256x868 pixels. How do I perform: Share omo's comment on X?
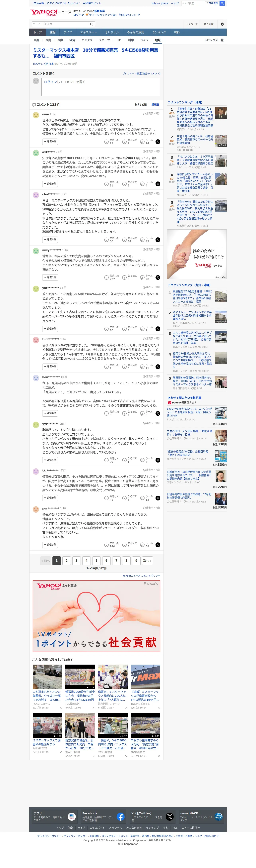158,142
